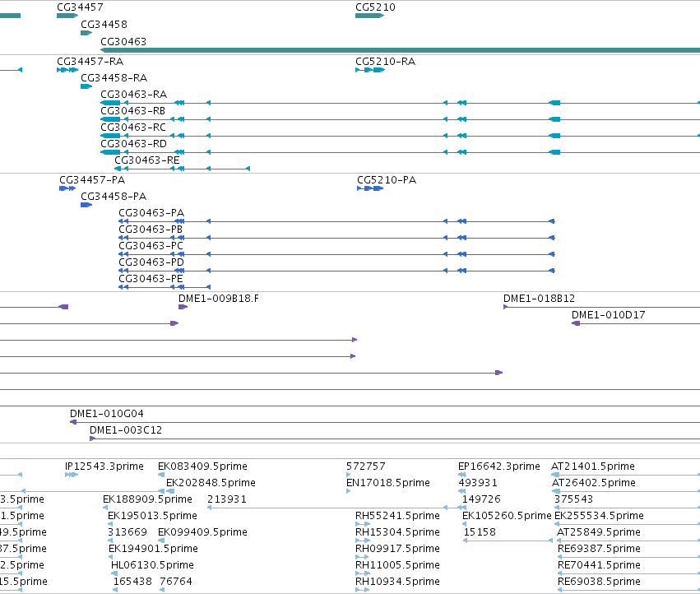Select transcript CG34458-RA

click(x=114, y=77)
